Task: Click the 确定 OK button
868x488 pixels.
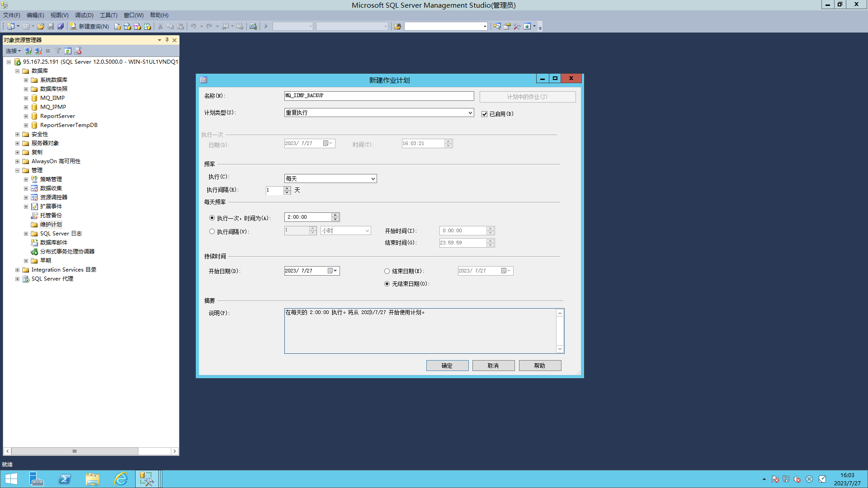Action: pyautogui.click(x=447, y=366)
